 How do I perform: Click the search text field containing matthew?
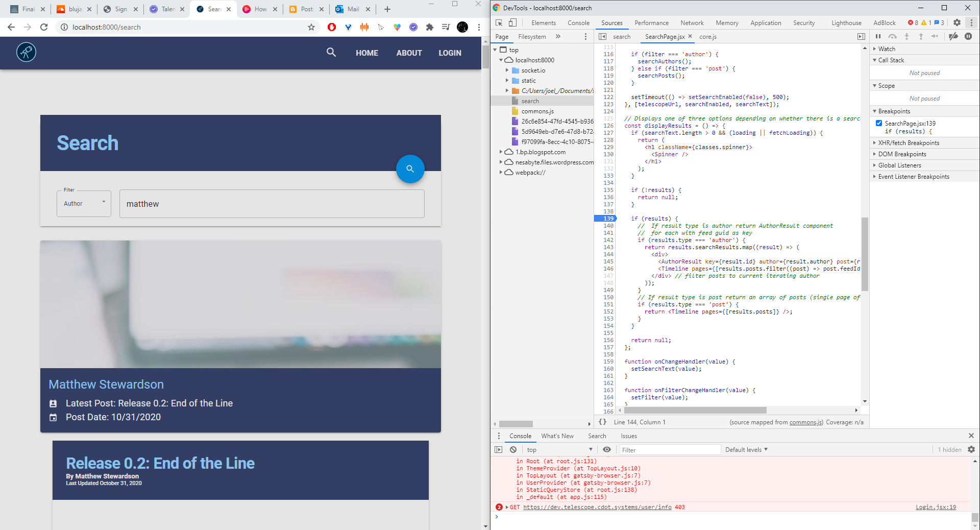click(x=272, y=204)
